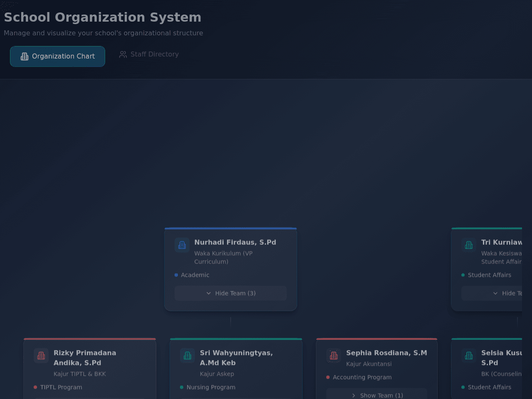This screenshot has height=399, width=532.
Task: Click Nurhadi Firdaus card building icon
Action: point(182,245)
